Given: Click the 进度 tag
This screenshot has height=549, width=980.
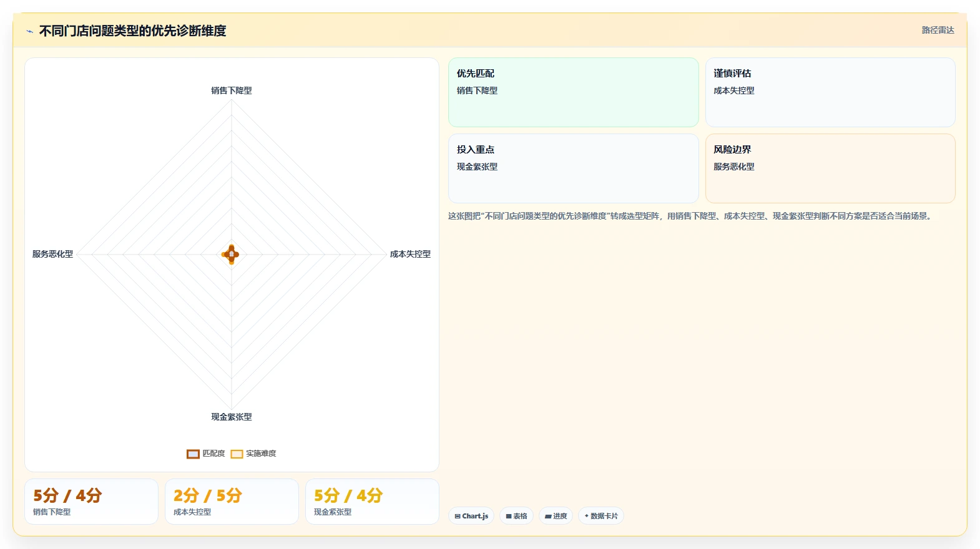Looking at the screenshot, I should click(x=556, y=516).
